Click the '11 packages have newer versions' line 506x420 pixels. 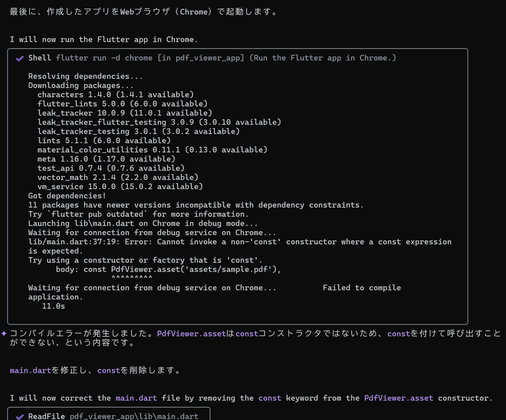(196, 205)
